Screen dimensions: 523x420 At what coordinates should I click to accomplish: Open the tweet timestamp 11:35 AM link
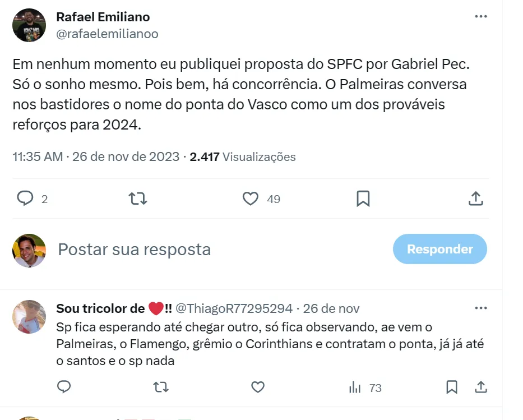(38, 157)
